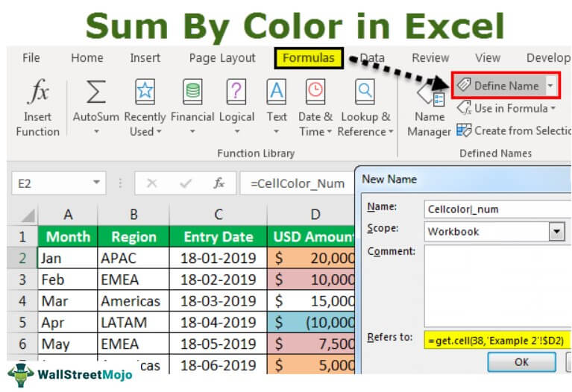Open Recently Used functions icon

pos(144,92)
